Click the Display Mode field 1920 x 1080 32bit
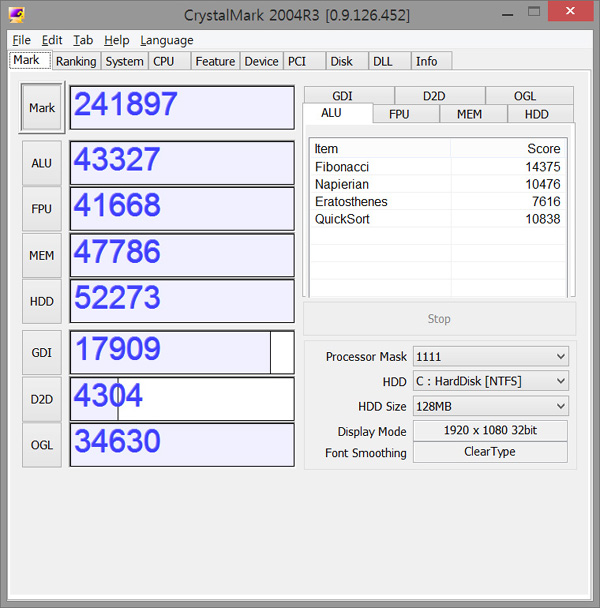 coord(491,430)
